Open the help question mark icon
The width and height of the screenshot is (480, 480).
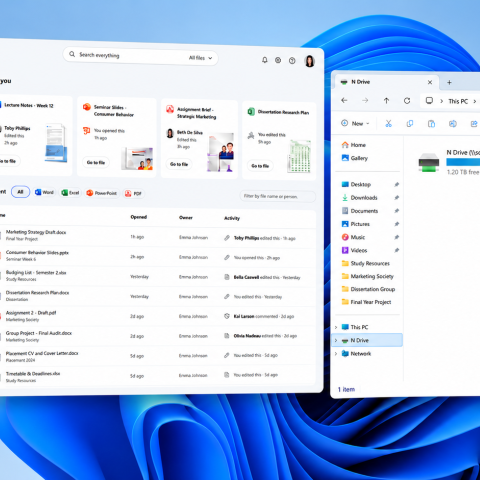tap(292, 61)
